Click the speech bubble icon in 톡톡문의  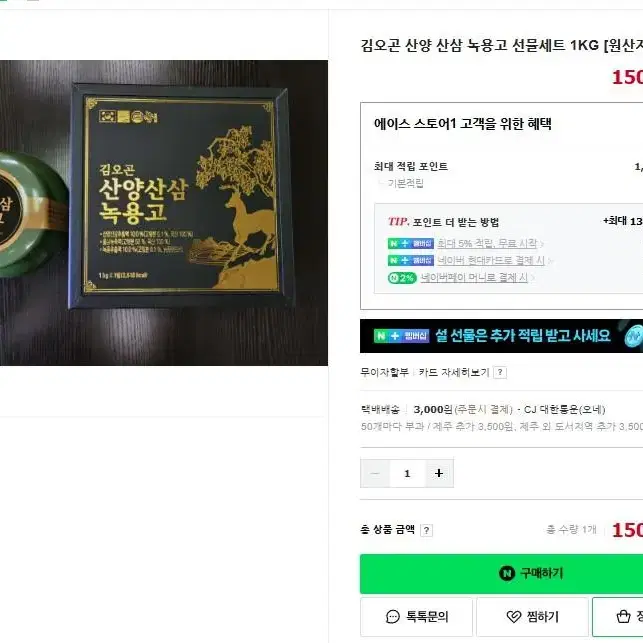[392, 616]
